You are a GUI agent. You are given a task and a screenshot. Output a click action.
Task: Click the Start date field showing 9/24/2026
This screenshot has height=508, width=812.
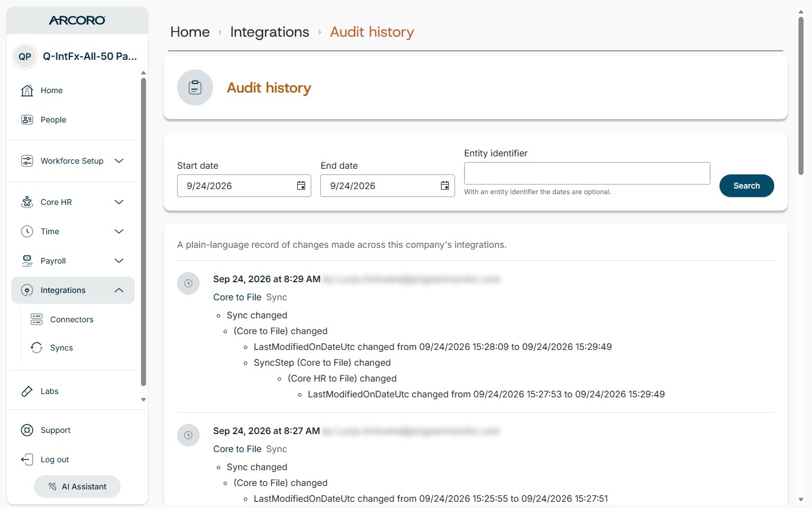pyautogui.click(x=244, y=186)
